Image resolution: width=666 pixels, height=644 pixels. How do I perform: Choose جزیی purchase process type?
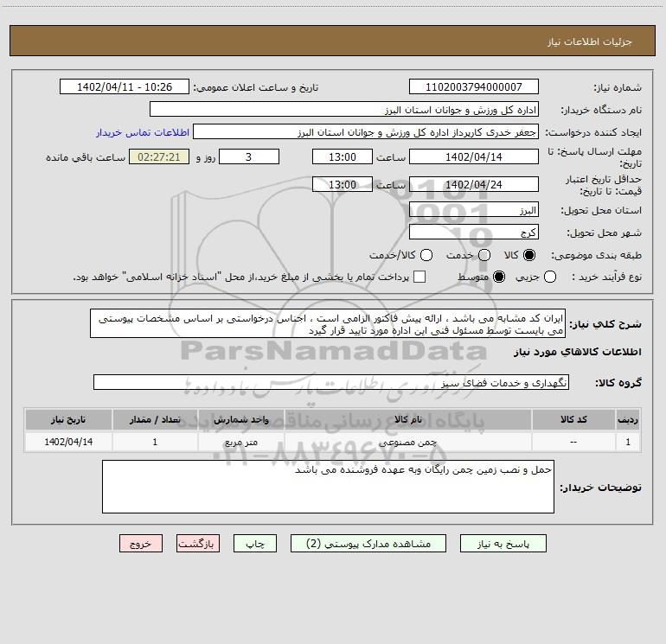550,277
